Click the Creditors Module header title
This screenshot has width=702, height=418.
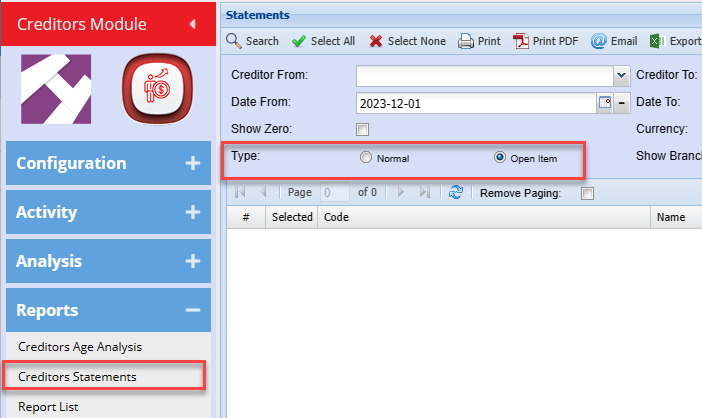point(81,24)
